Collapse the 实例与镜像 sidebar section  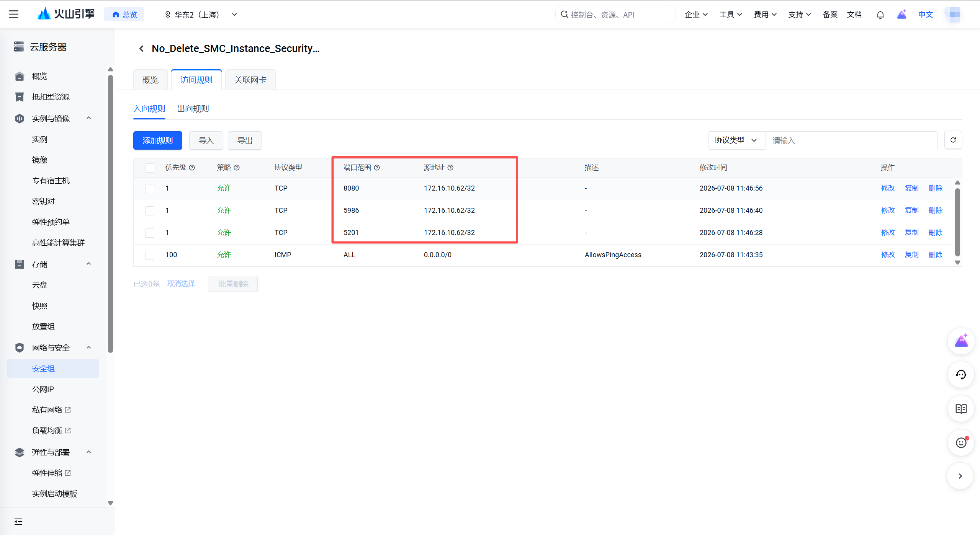click(89, 118)
